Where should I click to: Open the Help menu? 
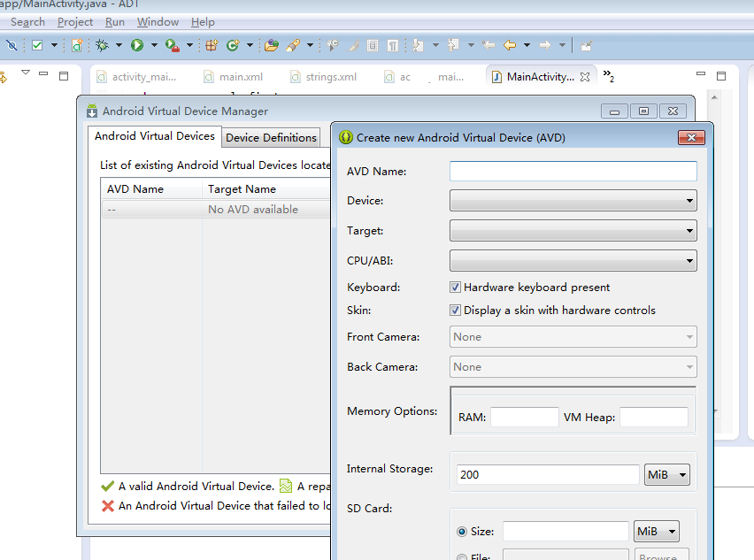tap(203, 22)
